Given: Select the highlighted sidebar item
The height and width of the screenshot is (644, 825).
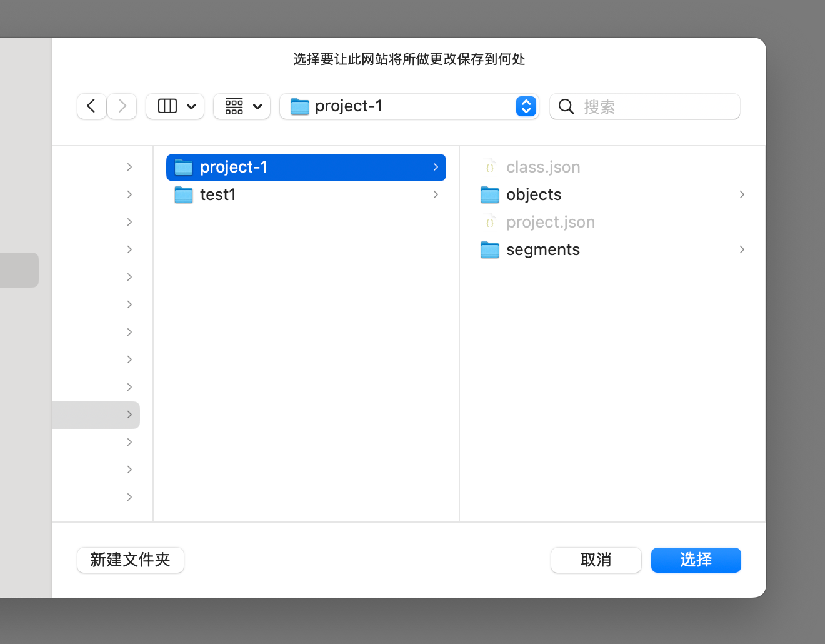Looking at the screenshot, I should click(x=94, y=415).
